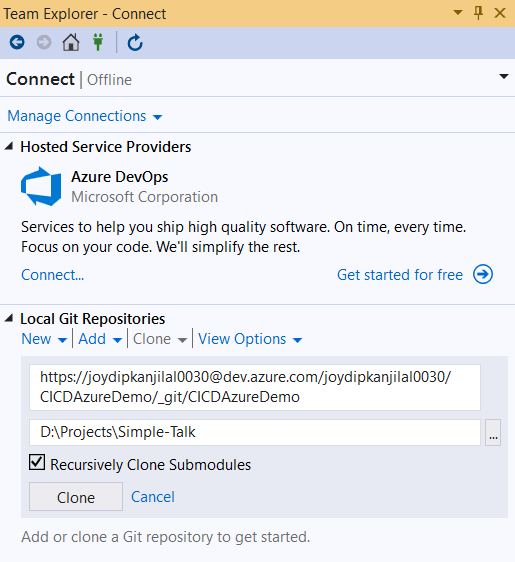The height and width of the screenshot is (562, 515).
Task: Uncheck Recursively Clone Submodules checkbox
Action: pyautogui.click(x=37, y=462)
